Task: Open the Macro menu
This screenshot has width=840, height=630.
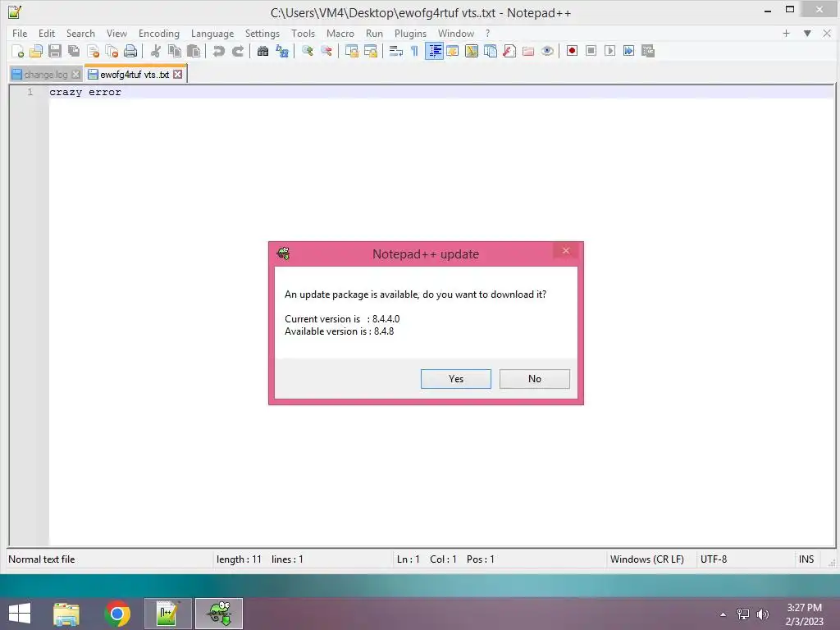Action: pyautogui.click(x=340, y=33)
